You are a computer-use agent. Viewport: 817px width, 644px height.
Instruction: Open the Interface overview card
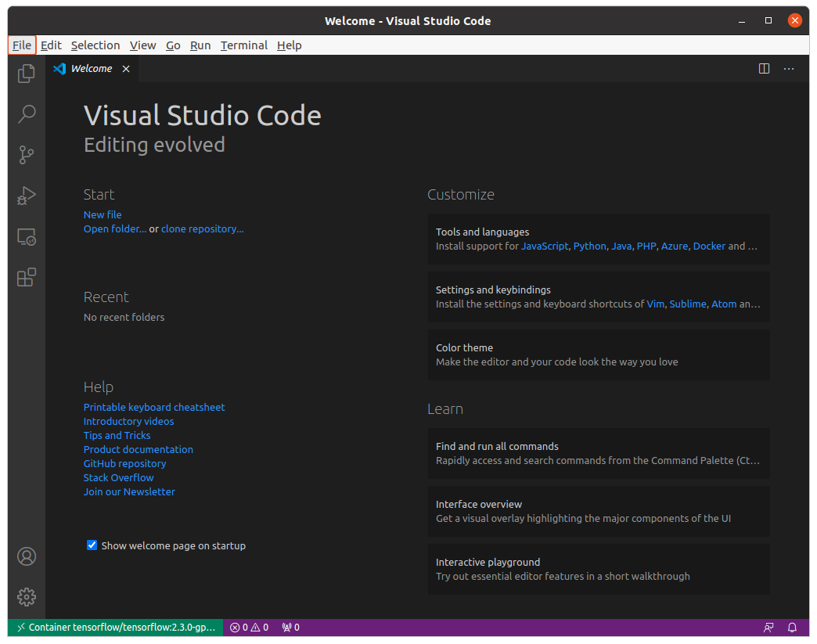[x=599, y=511]
